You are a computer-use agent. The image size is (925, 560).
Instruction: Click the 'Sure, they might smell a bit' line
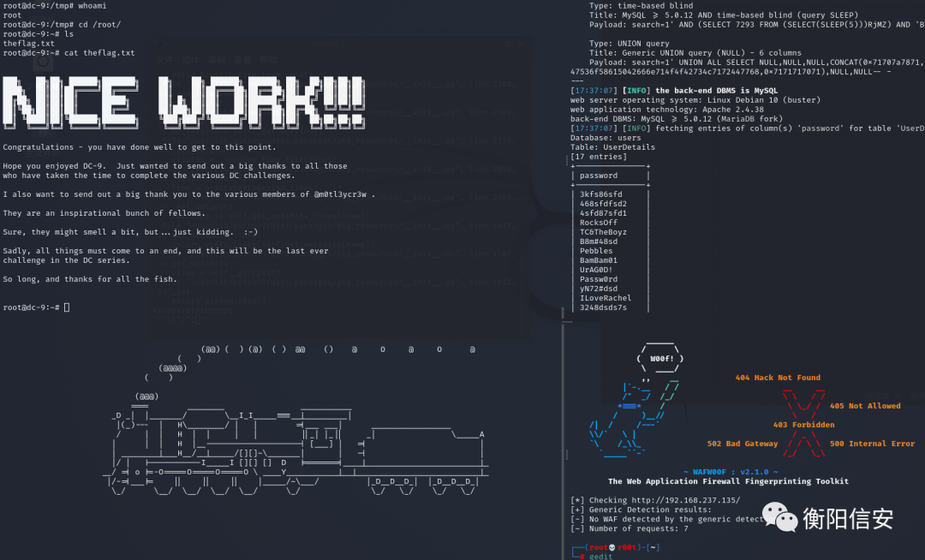tap(130, 232)
